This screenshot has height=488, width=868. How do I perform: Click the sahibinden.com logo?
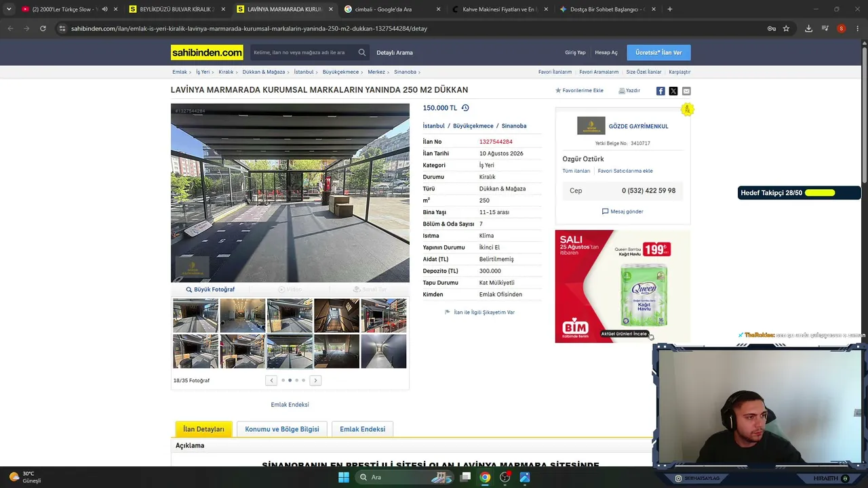pos(207,52)
